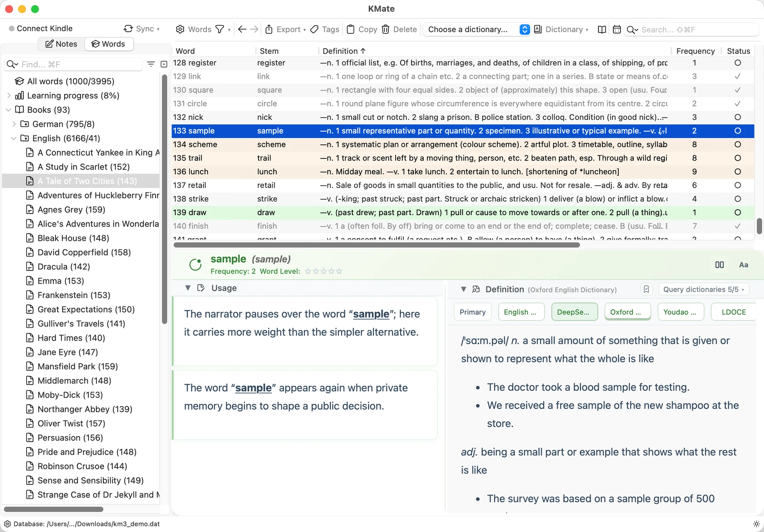The image size is (764, 532).
Task: Select the LDOCE dictionary tab
Action: point(733,312)
